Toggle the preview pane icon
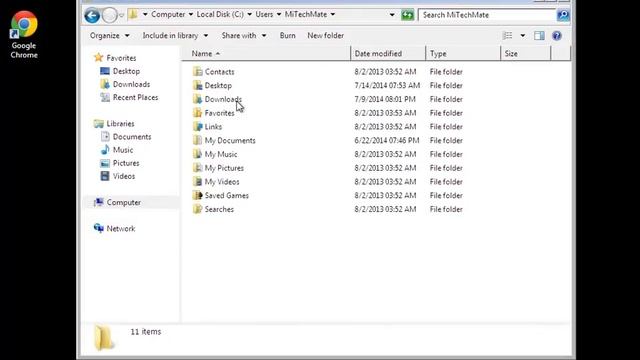Viewport: 640px width, 360px height. point(539,36)
